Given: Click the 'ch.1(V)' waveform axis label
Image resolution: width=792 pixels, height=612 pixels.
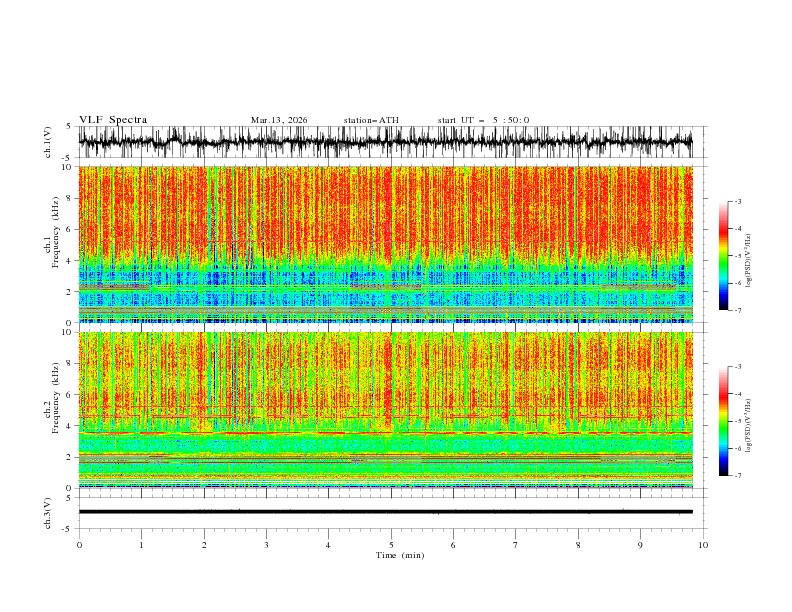Looking at the screenshot, I should point(48,142).
